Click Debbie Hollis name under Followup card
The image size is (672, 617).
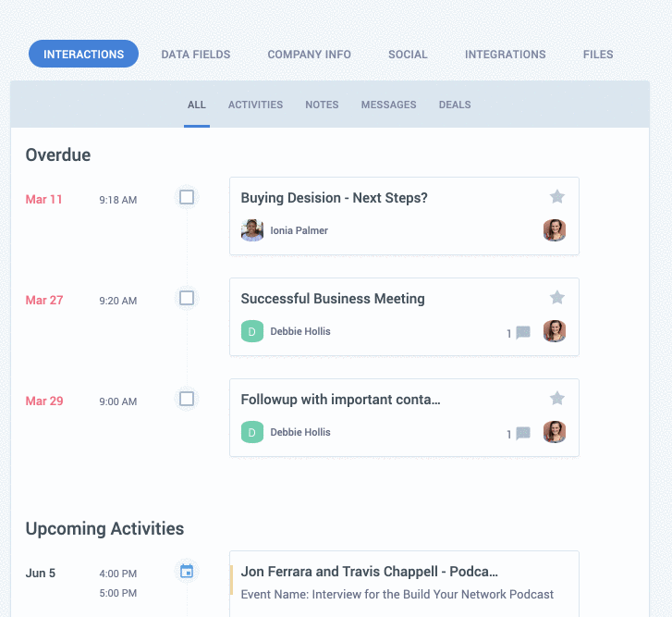[x=300, y=432]
